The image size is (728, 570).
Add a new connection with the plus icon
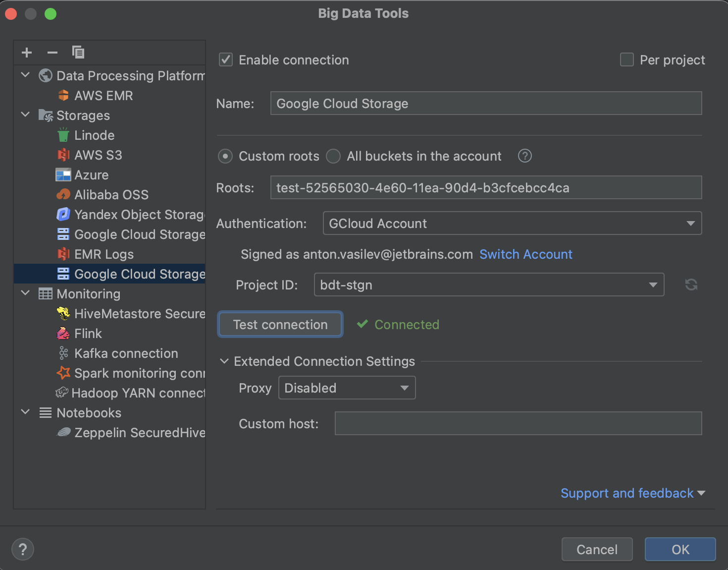coord(26,52)
